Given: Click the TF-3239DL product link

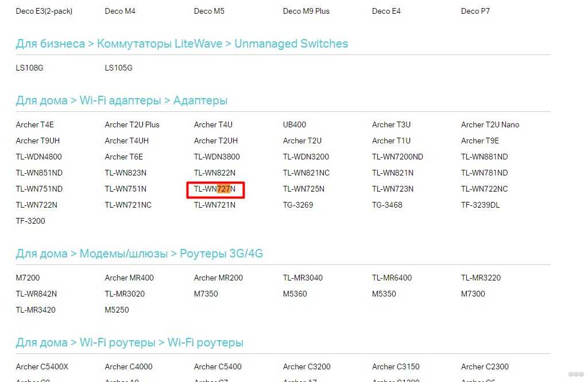Looking at the screenshot, I should (x=480, y=205).
